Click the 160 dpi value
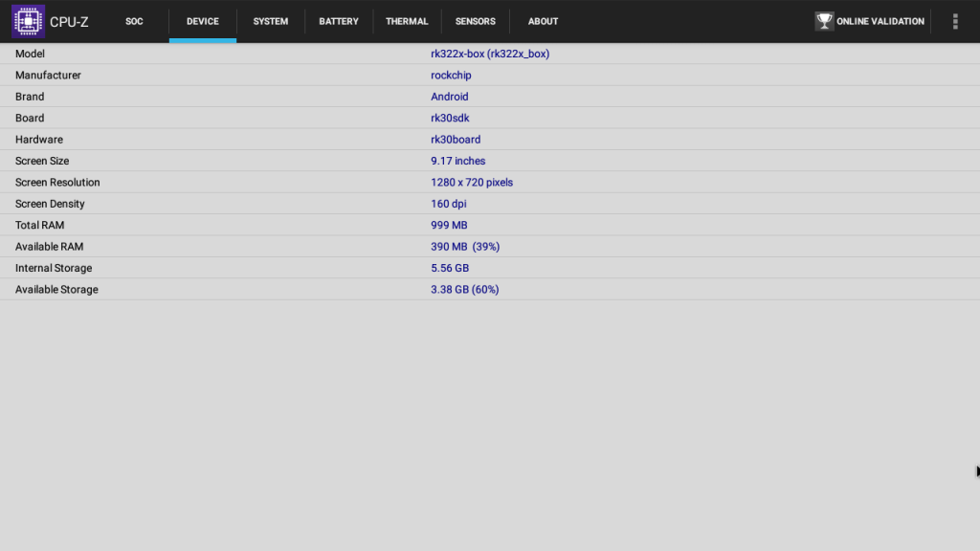 pyautogui.click(x=449, y=204)
